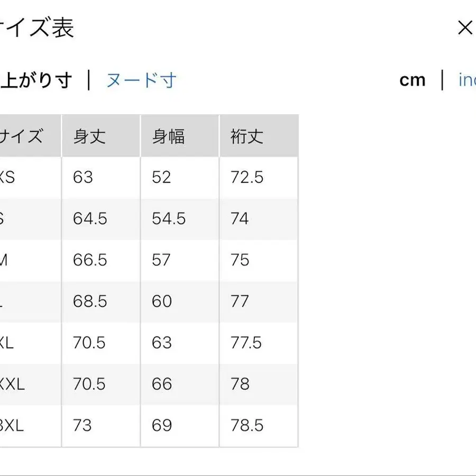Click the 裄丈 column header
This screenshot has height=476, width=476.
(x=245, y=136)
